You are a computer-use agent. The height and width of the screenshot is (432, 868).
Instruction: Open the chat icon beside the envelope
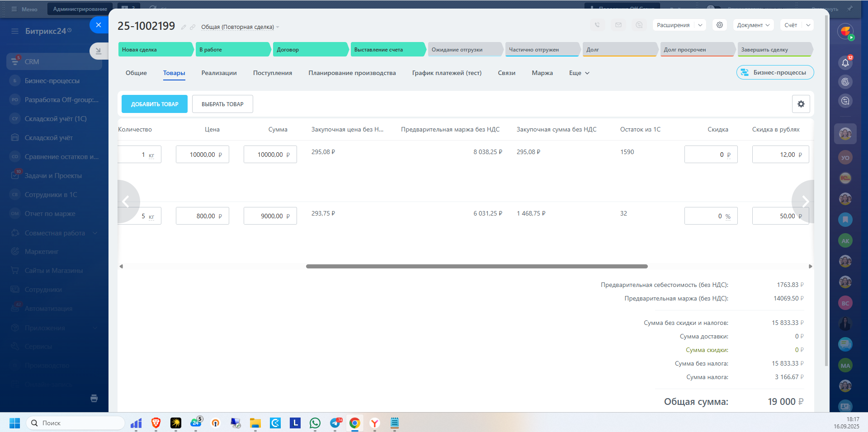639,25
